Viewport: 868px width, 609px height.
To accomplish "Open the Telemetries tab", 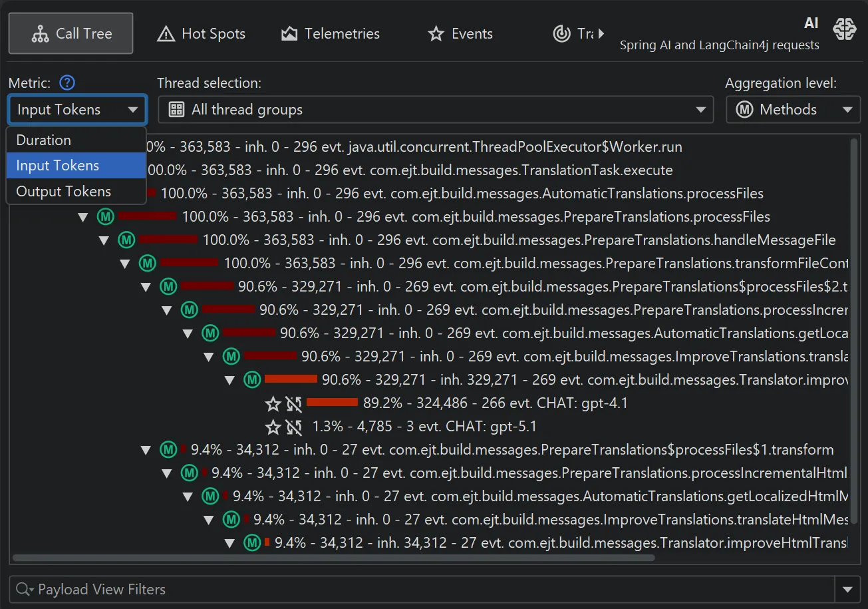I will (330, 33).
